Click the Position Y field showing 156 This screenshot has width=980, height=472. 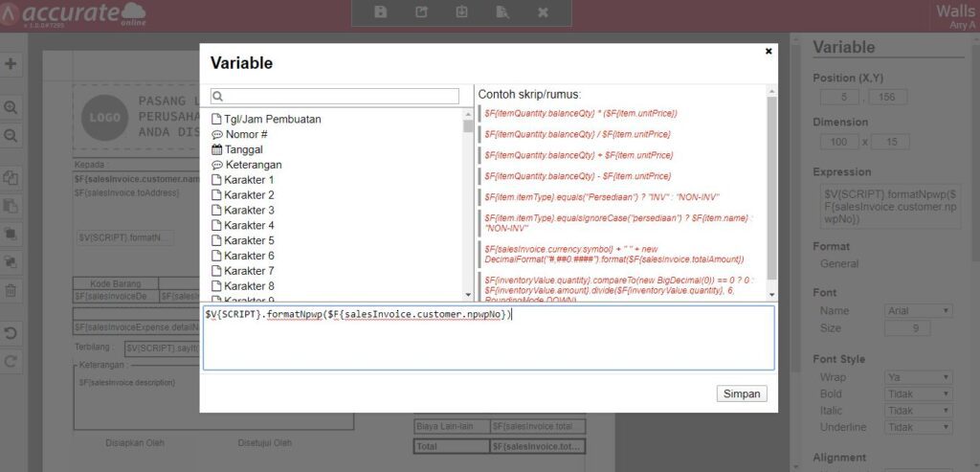[887, 97]
